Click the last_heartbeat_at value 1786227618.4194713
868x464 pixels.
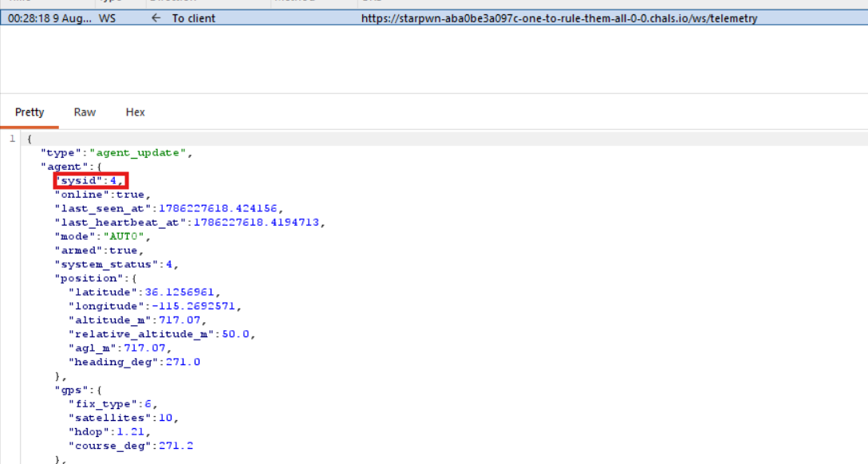click(256, 222)
